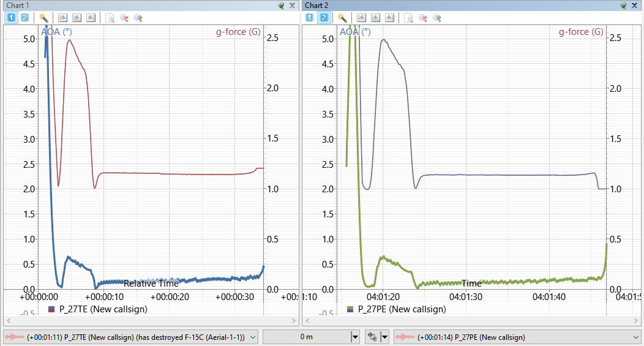Click Time axis label in Chart 2
Screen dimensions: 644x346
(471, 284)
